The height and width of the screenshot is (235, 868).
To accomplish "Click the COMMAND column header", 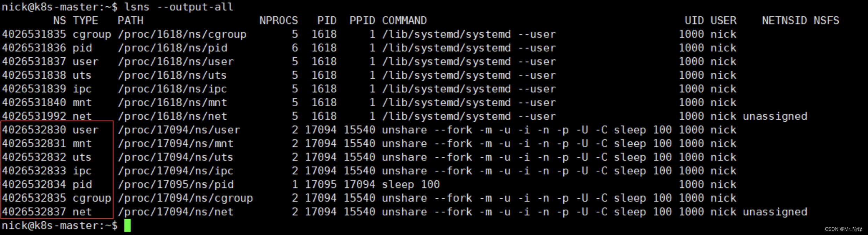I will click(x=404, y=21).
